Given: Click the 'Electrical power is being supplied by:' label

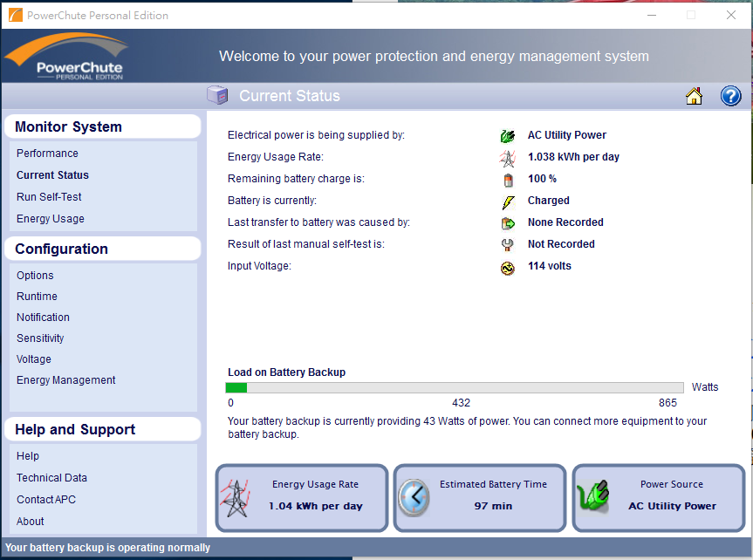Looking at the screenshot, I should pos(316,135).
